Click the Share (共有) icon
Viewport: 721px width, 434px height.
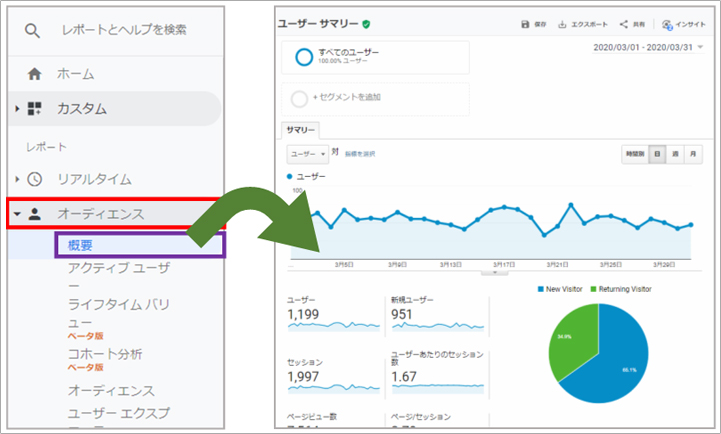point(623,24)
